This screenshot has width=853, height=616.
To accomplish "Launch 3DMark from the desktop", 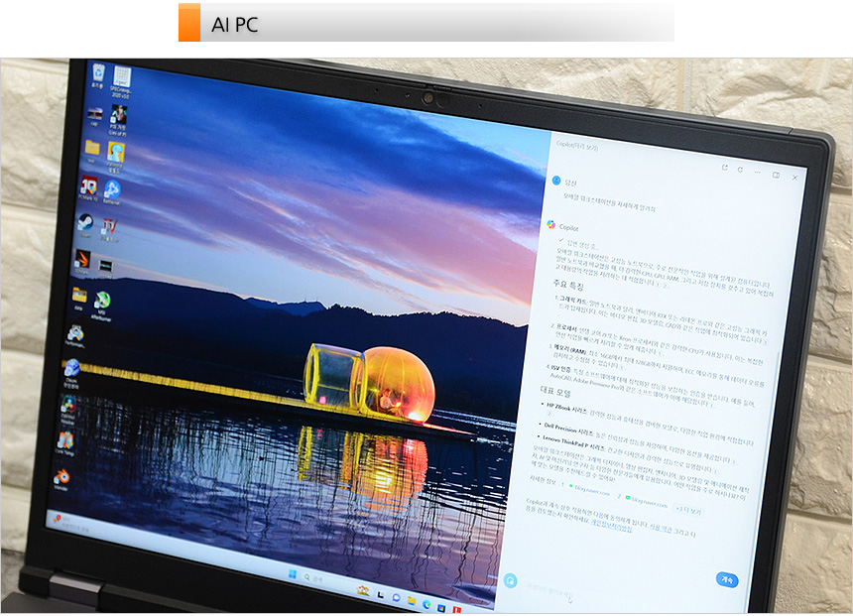I will click(81, 262).
